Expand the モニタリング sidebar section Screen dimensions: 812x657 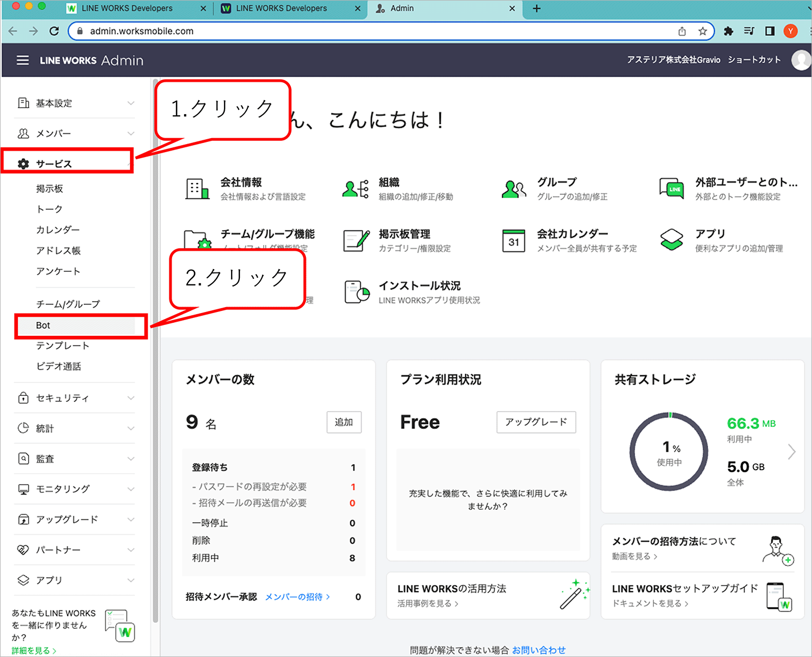tap(130, 489)
